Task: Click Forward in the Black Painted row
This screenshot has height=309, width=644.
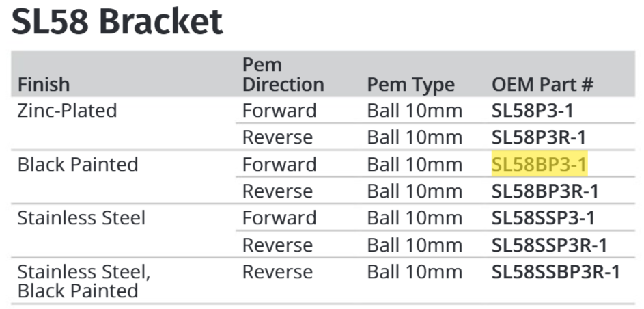Action: [x=280, y=164]
